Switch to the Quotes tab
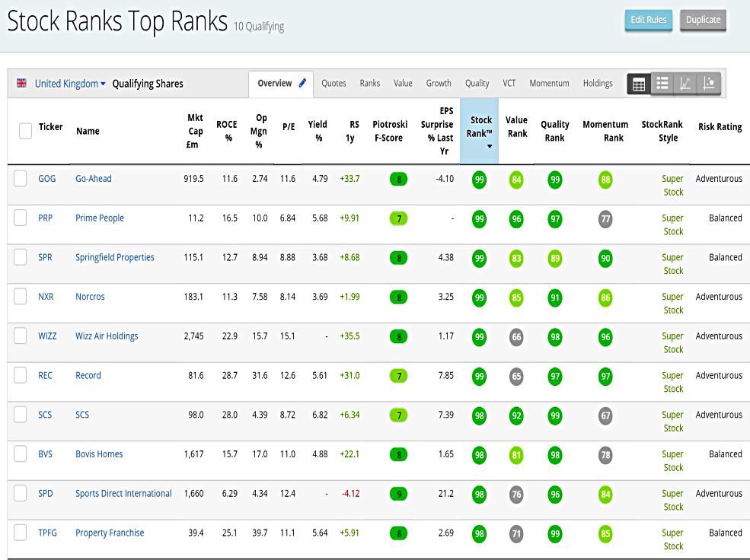The image size is (750, 560). 334,83
